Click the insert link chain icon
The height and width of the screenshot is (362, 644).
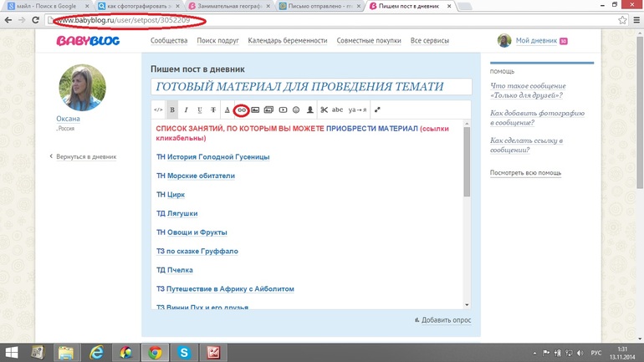coord(242,110)
